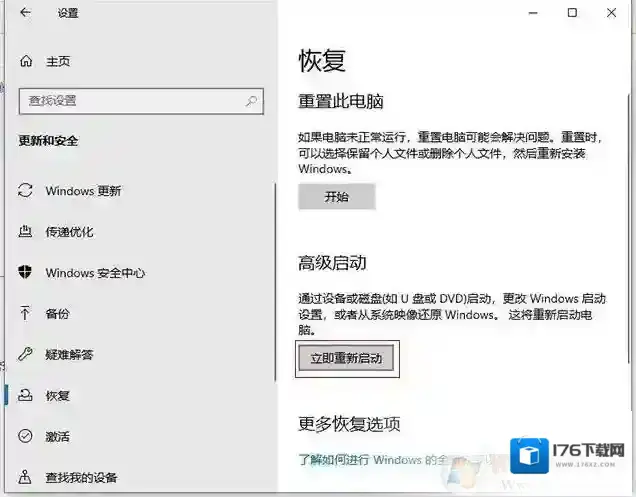The height and width of the screenshot is (497, 636).
Task: Click the 查找设置 search field
Action: tap(141, 101)
